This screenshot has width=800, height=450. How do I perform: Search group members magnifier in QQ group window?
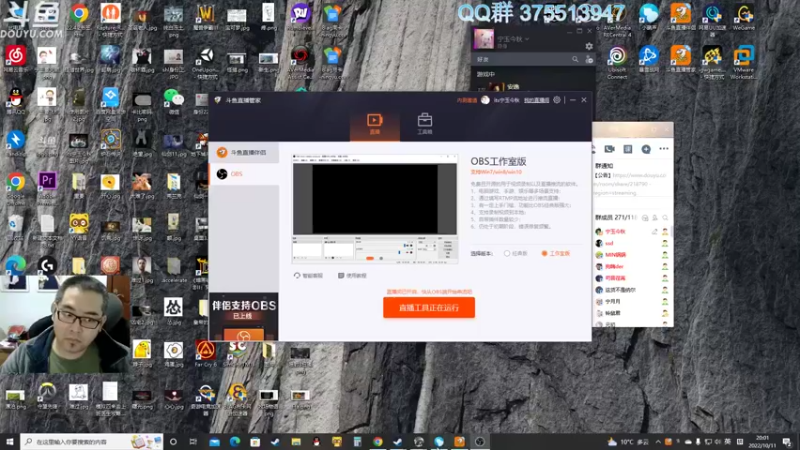(665, 218)
